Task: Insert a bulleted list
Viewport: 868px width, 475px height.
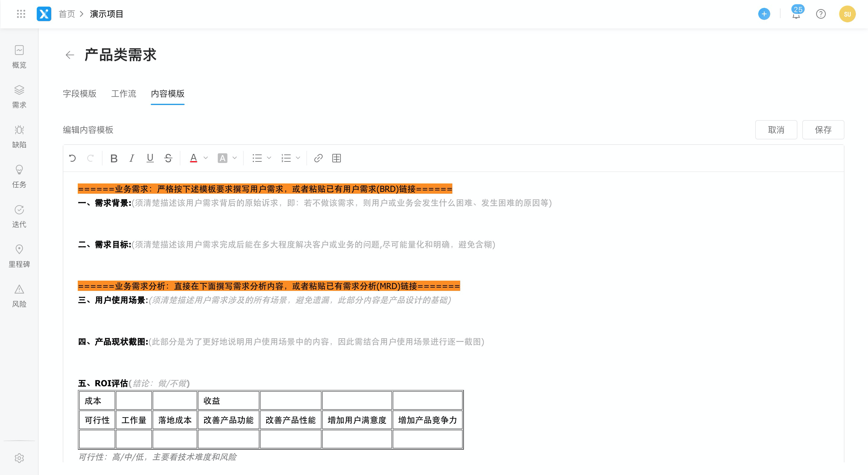Action: coord(257,158)
